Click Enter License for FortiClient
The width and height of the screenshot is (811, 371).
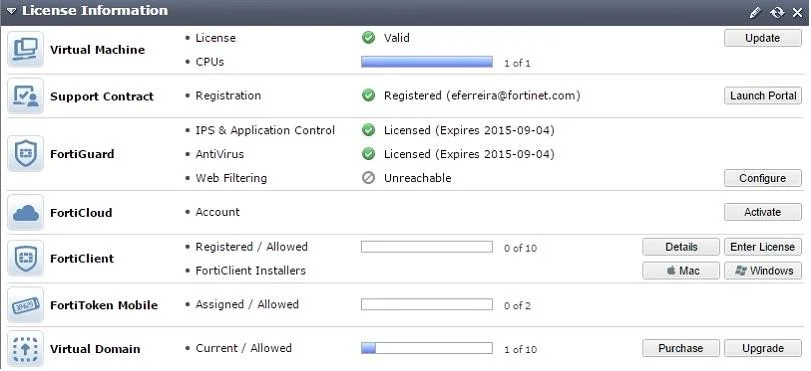click(x=762, y=247)
